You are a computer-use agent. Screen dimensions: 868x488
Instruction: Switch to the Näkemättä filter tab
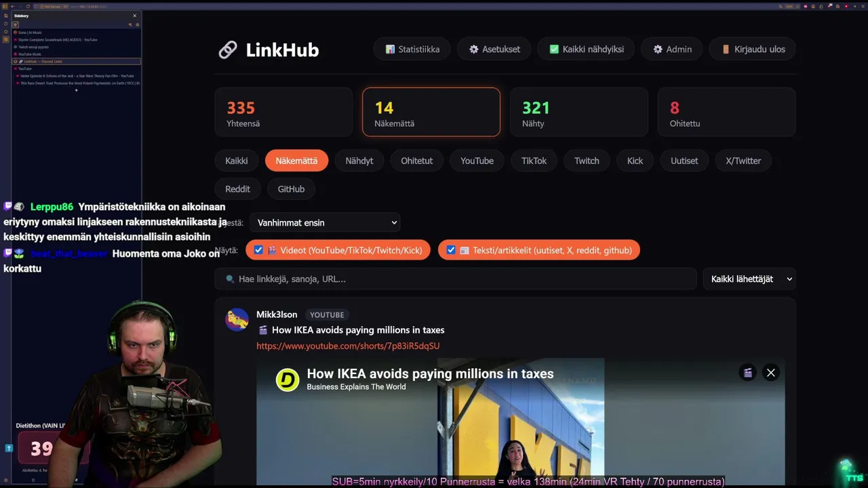pos(296,161)
